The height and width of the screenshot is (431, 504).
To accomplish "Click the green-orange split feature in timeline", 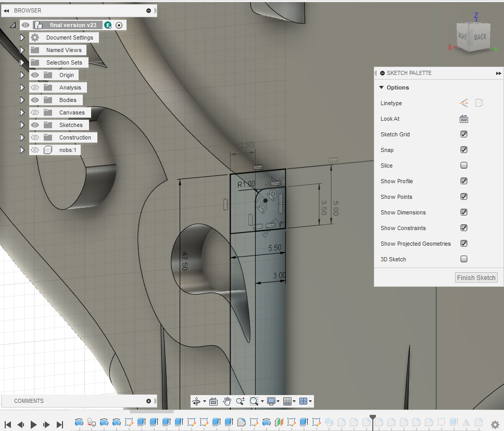I will [x=279, y=422].
